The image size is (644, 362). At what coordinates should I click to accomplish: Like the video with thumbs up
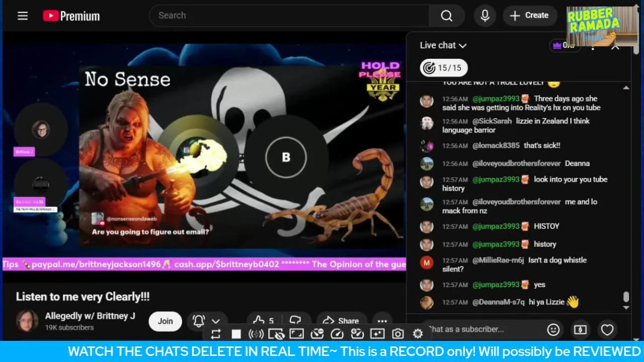click(264, 321)
